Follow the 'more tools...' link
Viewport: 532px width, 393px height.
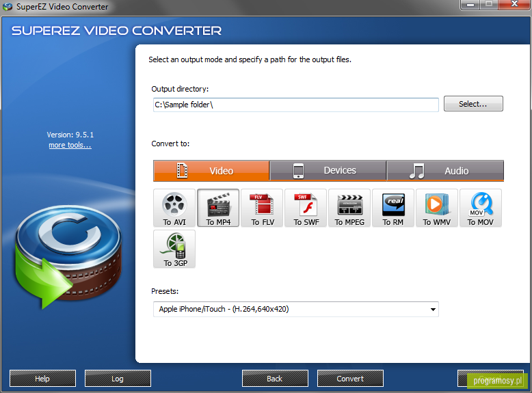[70, 145]
